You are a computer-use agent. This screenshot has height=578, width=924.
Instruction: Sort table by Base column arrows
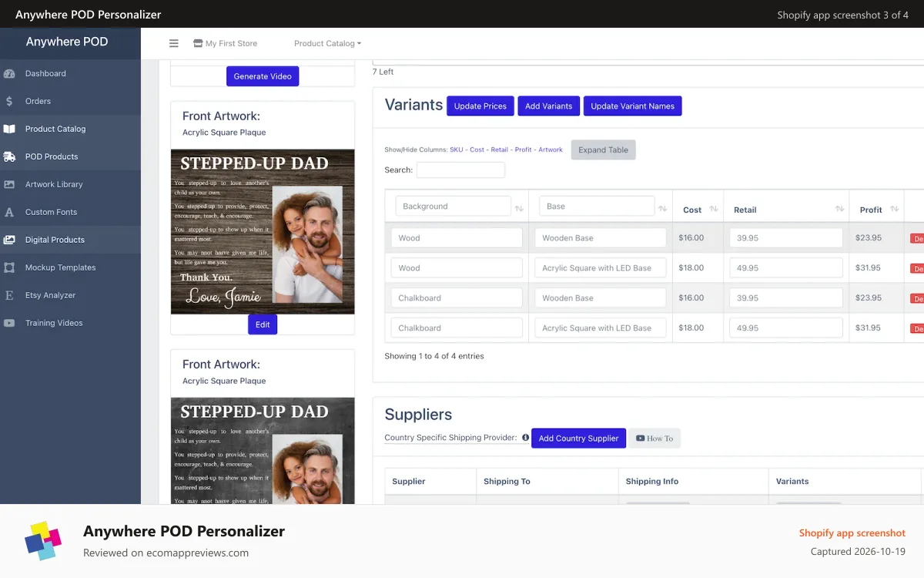[662, 209]
